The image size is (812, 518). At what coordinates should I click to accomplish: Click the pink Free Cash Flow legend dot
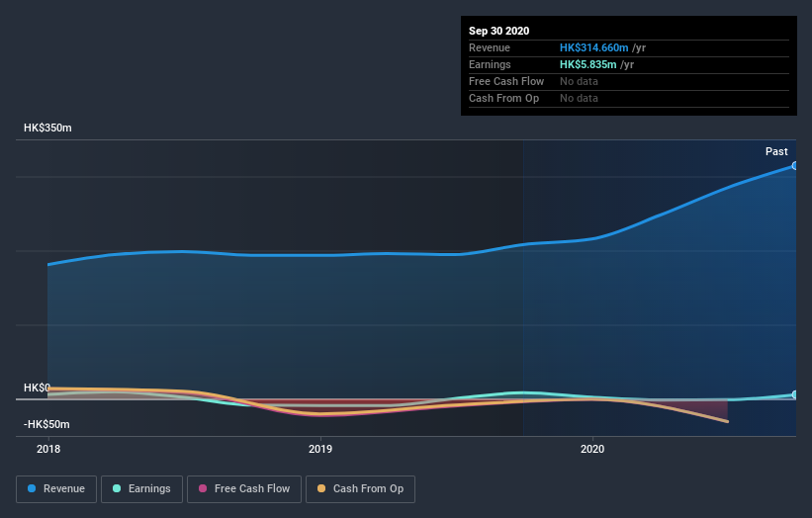click(203, 488)
